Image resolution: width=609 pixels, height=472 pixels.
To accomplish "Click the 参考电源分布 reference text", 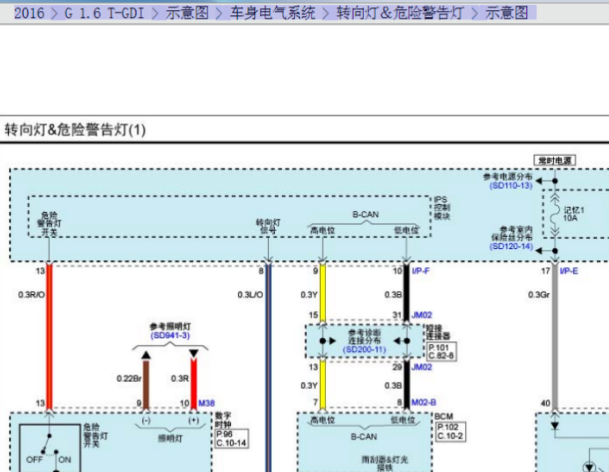I will [x=508, y=177].
